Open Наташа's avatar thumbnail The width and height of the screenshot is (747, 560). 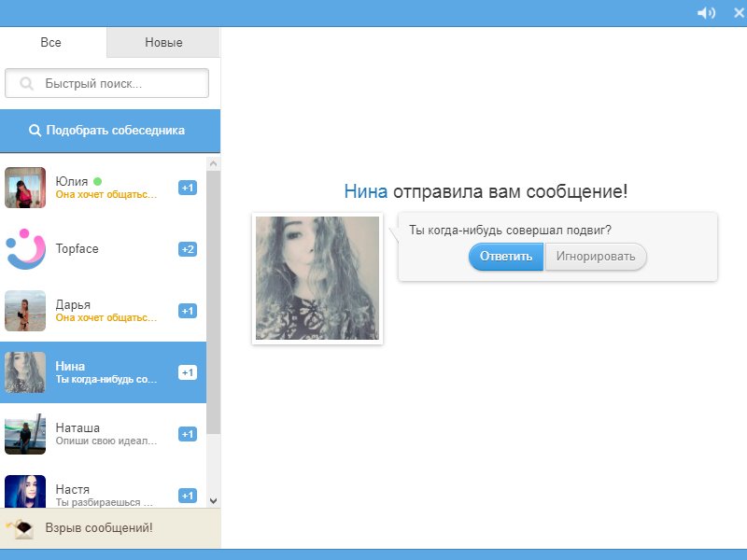pyautogui.click(x=25, y=434)
